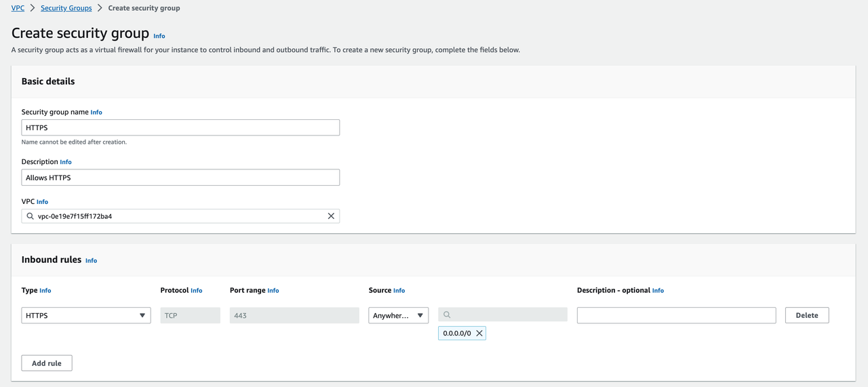Open Info link for Description - optional

point(658,291)
